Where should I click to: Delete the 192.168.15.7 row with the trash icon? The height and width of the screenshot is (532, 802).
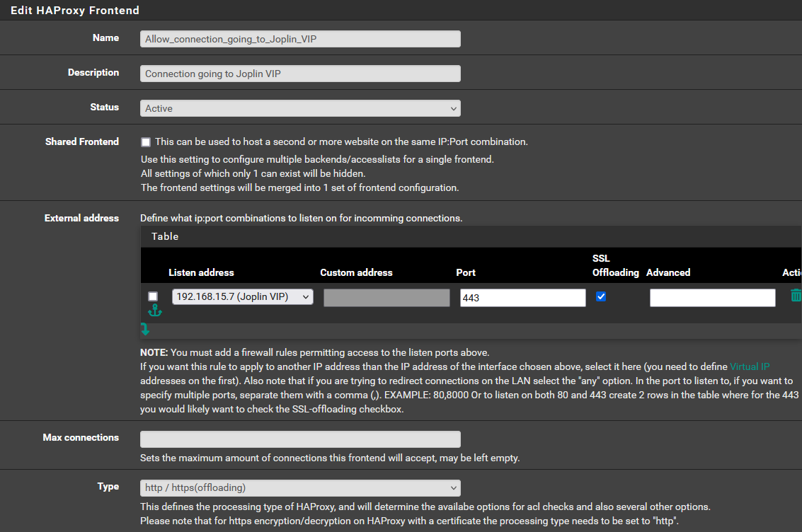pyautogui.click(x=796, y=296)
